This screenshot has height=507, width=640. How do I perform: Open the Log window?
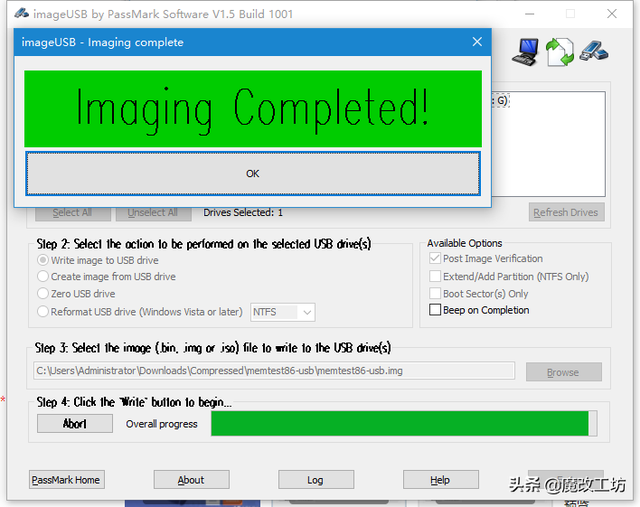pyautogui.click(x=316, y=480)
